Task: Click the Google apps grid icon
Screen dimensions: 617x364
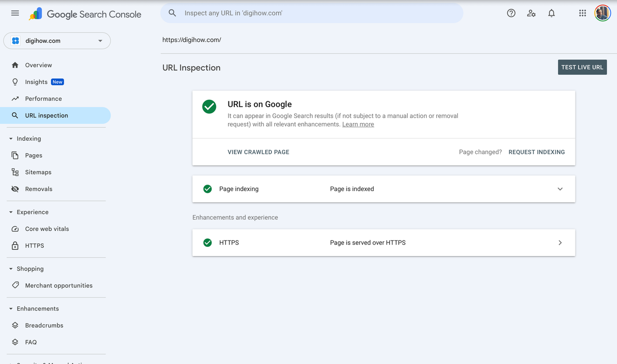Action: 582,13
